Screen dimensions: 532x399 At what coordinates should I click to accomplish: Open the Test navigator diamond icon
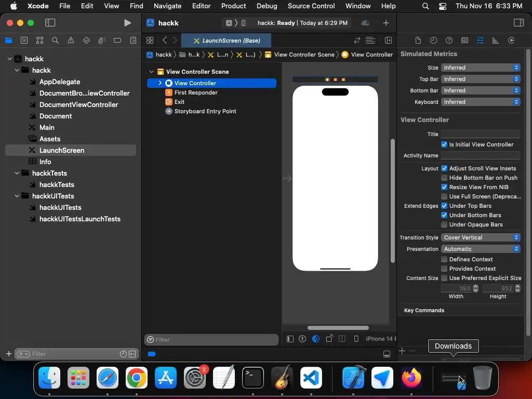click(86, 41)
